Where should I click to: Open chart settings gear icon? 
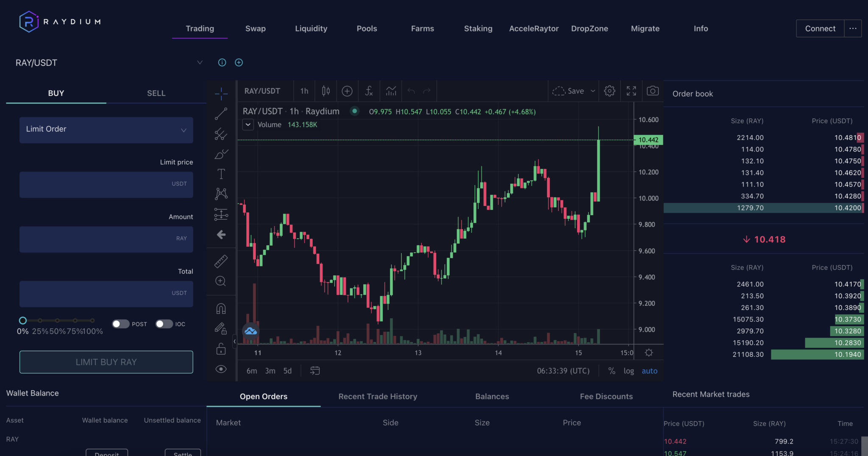point(609,91)
